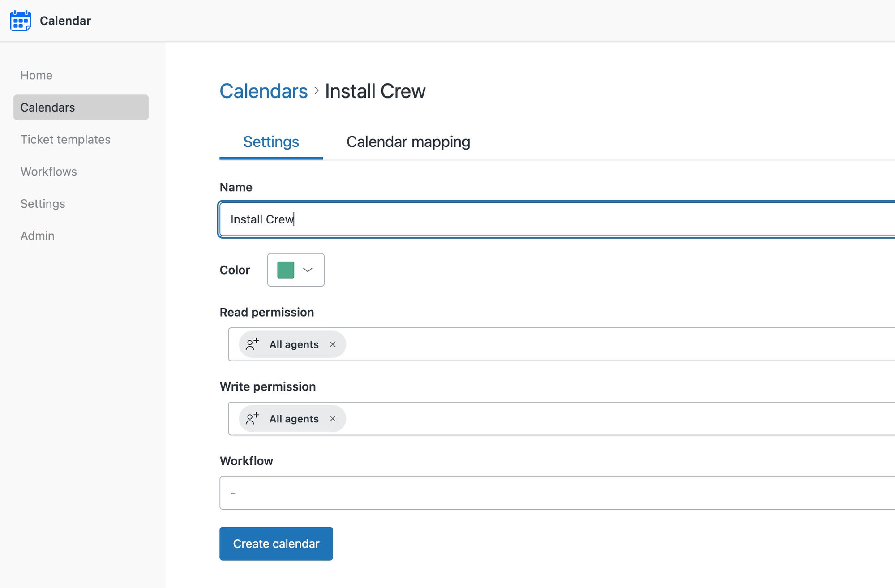Image resolution: width=895 pixels, height=588 pixels.
Task: Click the user-plus icon in Read permission
Action: (253, 344)
